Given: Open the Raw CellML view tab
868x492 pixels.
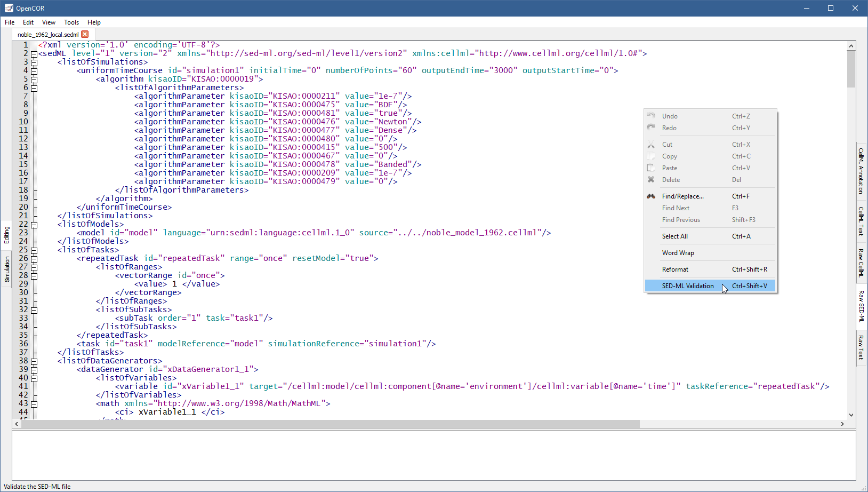Looking at the screenshot, I should tap(861, 263).
